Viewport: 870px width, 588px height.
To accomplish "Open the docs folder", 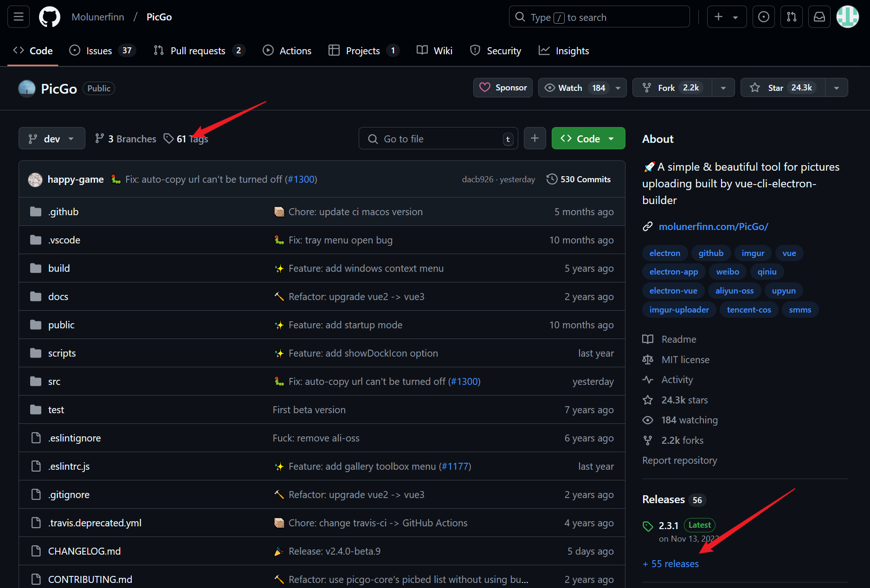I will pyautogui.click(x=58, y=297).
